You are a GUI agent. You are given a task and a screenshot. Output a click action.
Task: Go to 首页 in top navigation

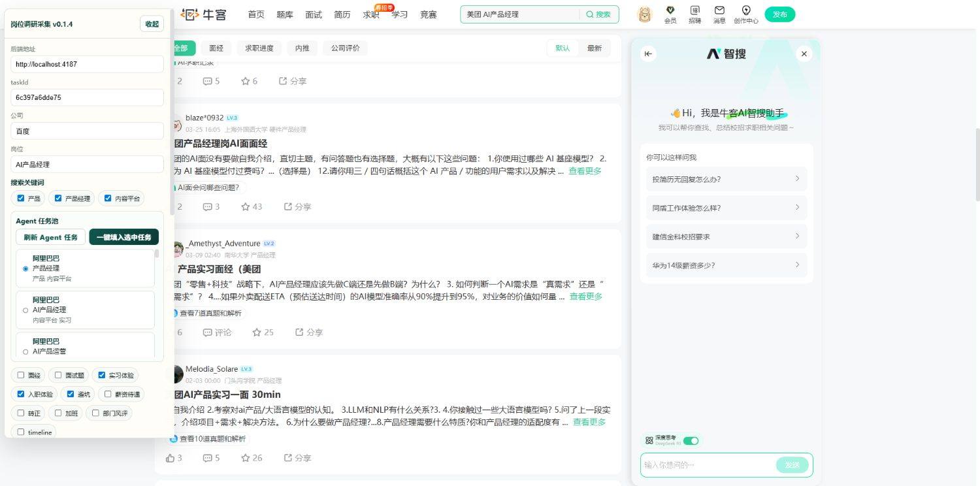(x=256, y=14)
